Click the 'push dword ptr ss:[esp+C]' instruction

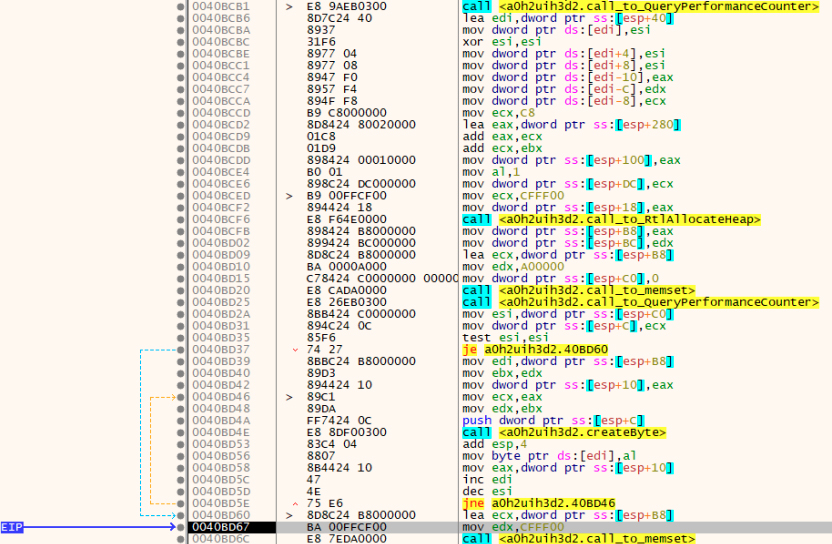tap(553, 420)
